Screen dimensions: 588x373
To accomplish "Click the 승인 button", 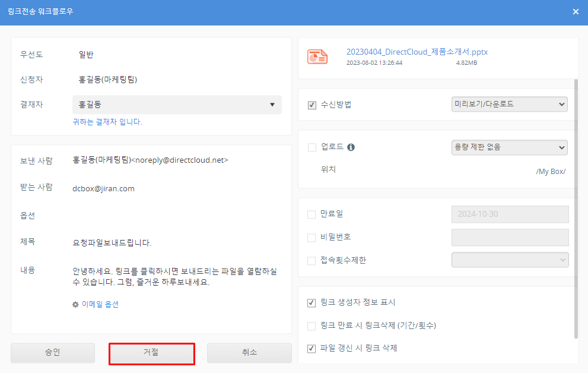I will click(52, 353).
